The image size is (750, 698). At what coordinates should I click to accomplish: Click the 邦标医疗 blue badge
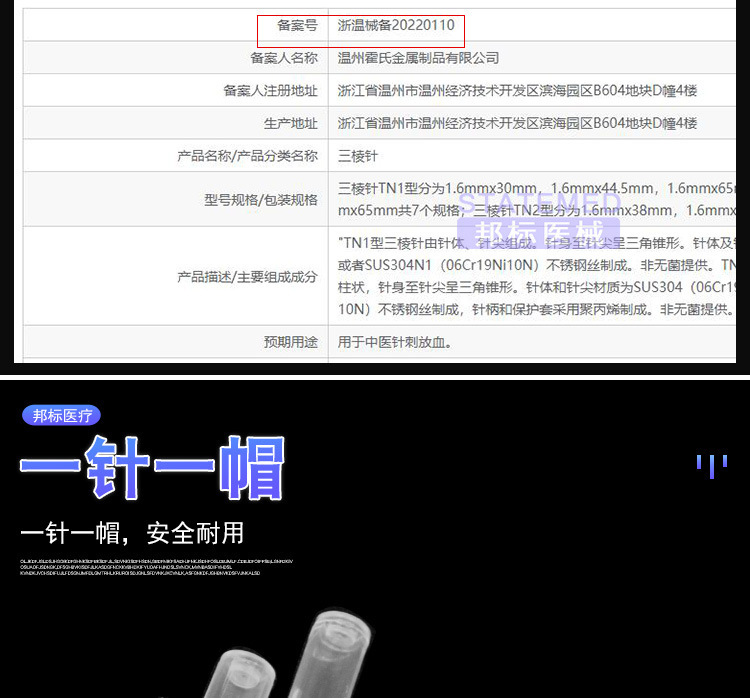coord(61,415)
